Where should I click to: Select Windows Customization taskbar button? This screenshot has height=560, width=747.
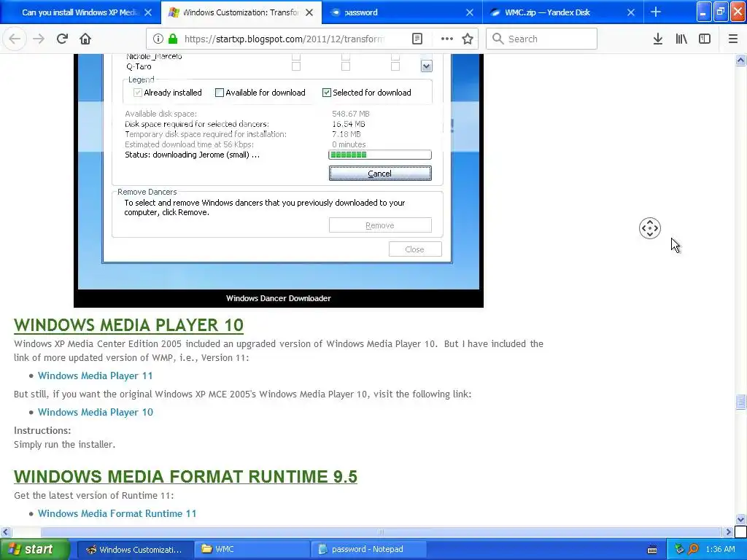click(x=135, y=550)
